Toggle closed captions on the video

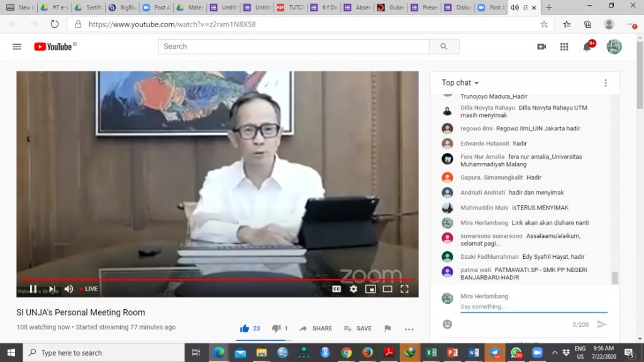(x=336, y=289)
